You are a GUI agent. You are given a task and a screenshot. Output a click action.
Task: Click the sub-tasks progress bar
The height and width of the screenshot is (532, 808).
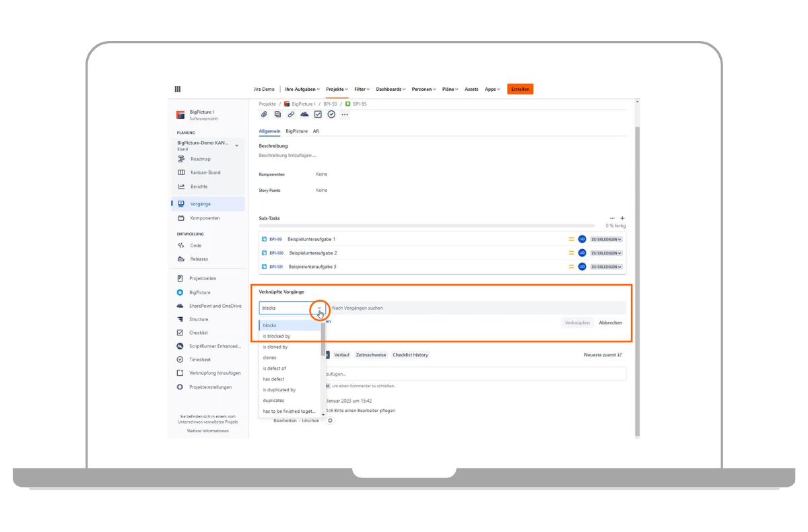click(x=427, y=226)
